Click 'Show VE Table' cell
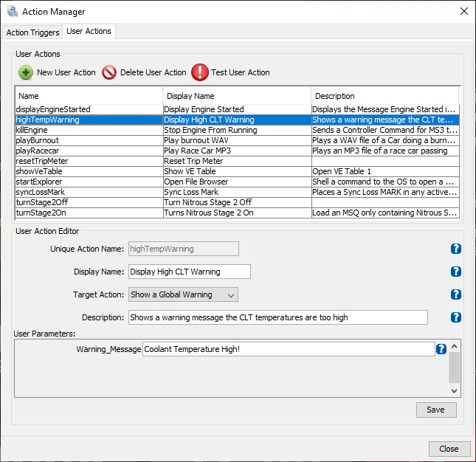 tap(238, 171)
